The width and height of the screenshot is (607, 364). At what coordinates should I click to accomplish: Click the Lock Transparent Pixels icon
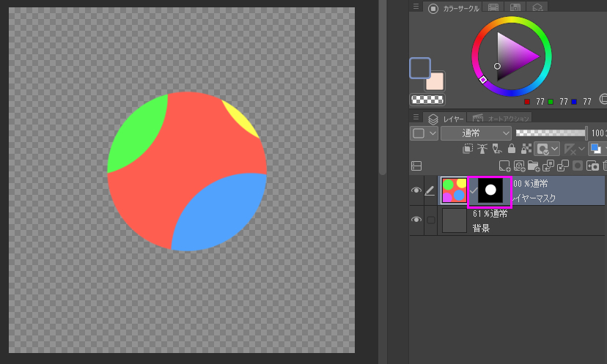coord(526,149)
